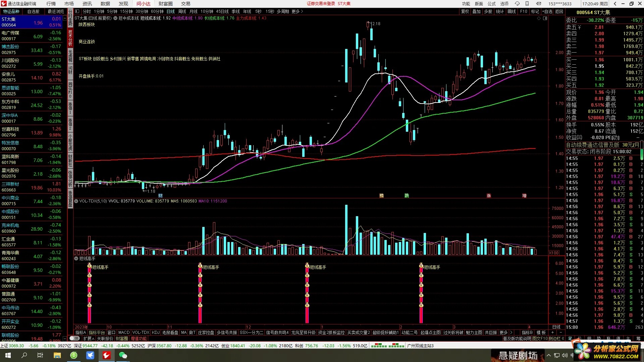Select the 周线 weekly period

[x=182, y=11]
